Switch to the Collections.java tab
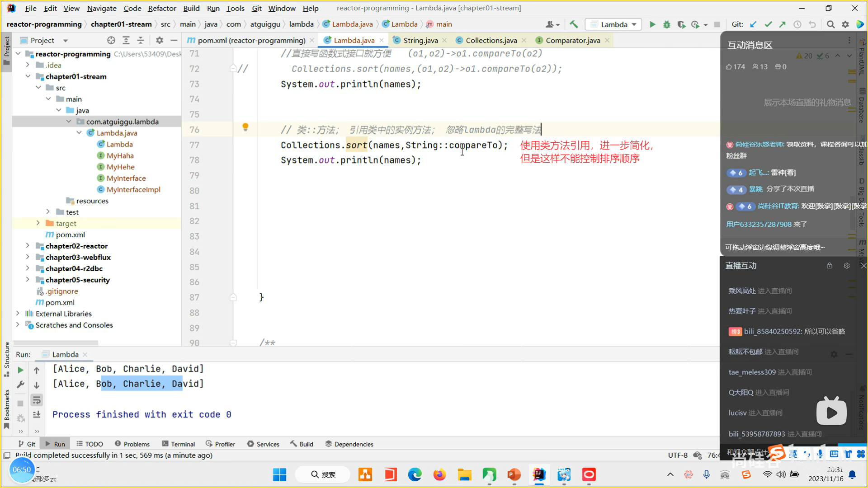868x488 pixels. [x=491, y=40]
